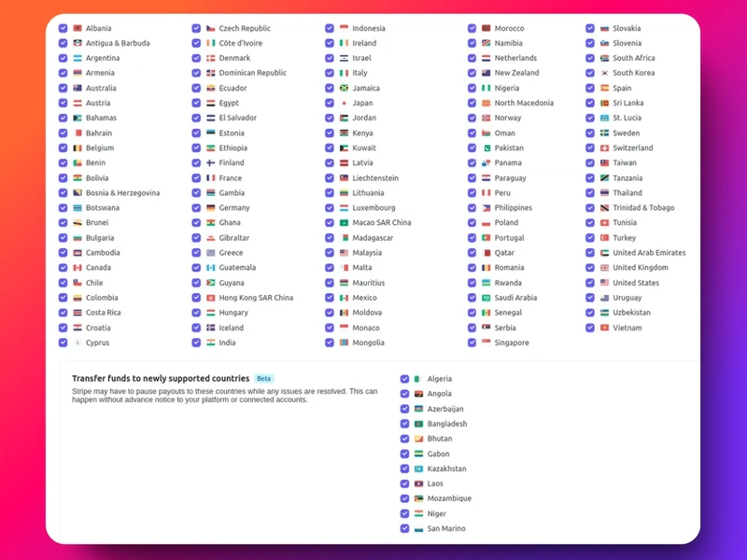Click the Norway flag icon
Viewport: 747px width, 560px height.
pos(486,118)
